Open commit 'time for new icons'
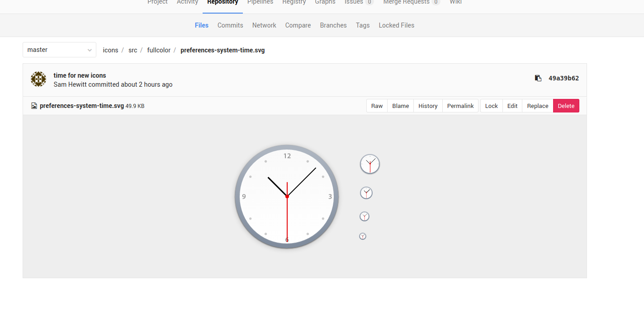Screen dimensions: 644x313 tap(80, 75)
